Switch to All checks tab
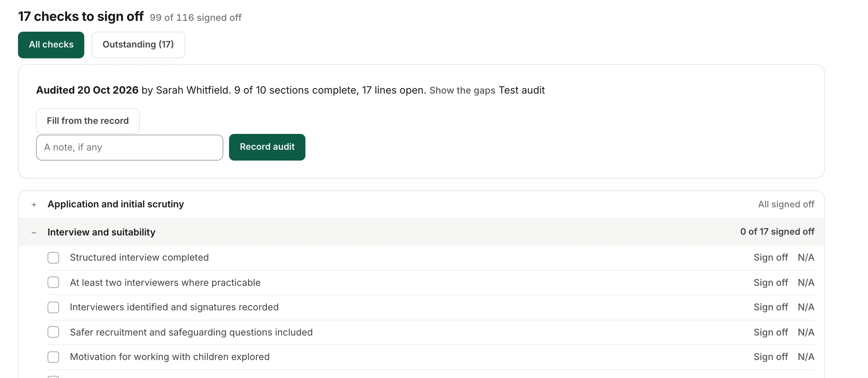868x378 pixels. tap(51, 45)
